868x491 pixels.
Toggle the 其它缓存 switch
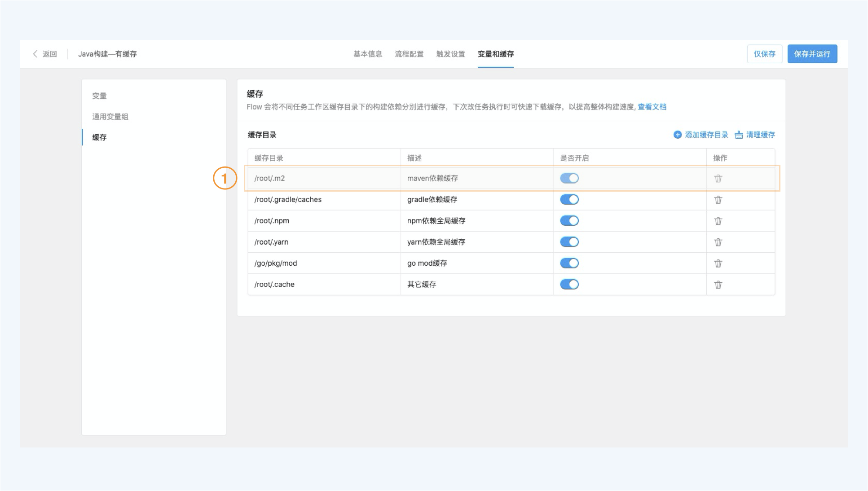569,284
